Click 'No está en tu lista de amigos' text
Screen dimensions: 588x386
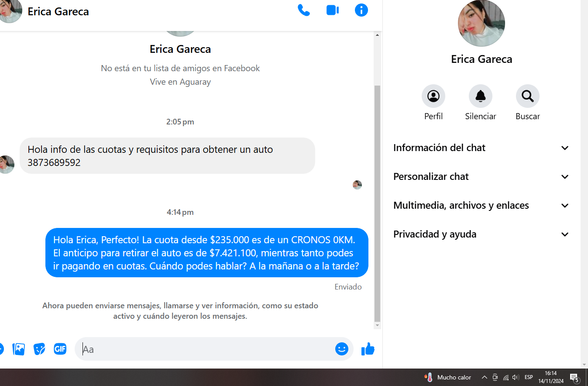(180, 68)
